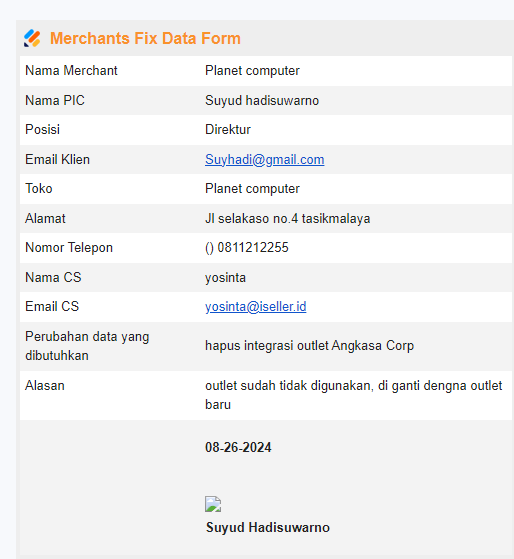
Task: Click the Toko Planet computer value
Action: (x=252, y=189)
